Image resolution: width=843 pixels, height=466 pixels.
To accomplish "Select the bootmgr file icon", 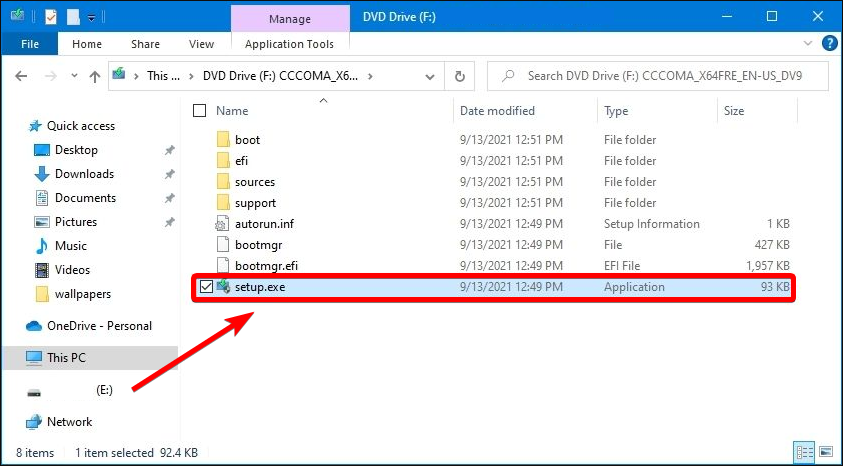I will point(223,245).
